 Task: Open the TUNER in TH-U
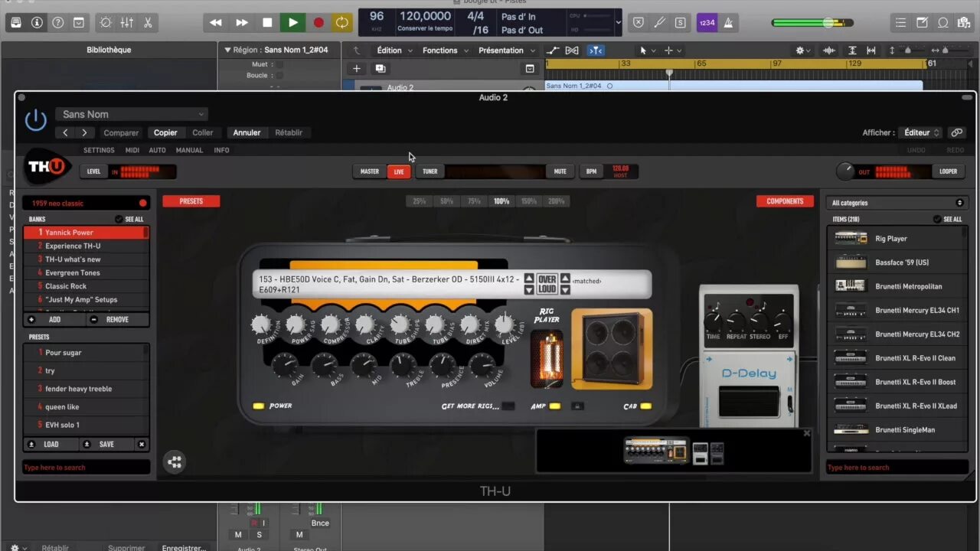click(x=430, y=171)
